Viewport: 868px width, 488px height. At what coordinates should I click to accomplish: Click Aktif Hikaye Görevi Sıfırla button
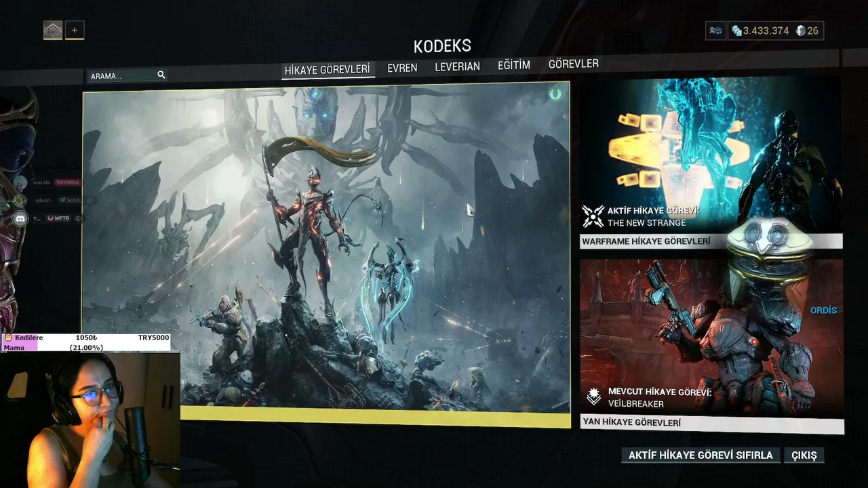click(701, 455)
